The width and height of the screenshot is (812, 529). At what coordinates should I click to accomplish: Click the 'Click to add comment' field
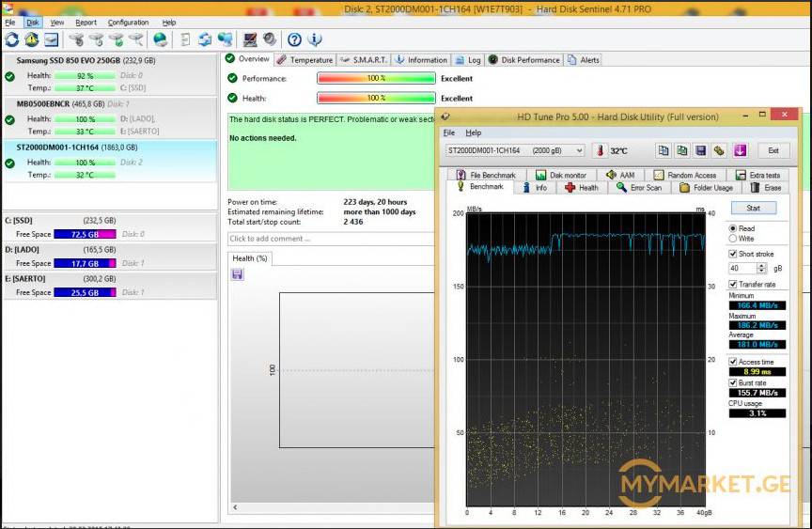331,239
